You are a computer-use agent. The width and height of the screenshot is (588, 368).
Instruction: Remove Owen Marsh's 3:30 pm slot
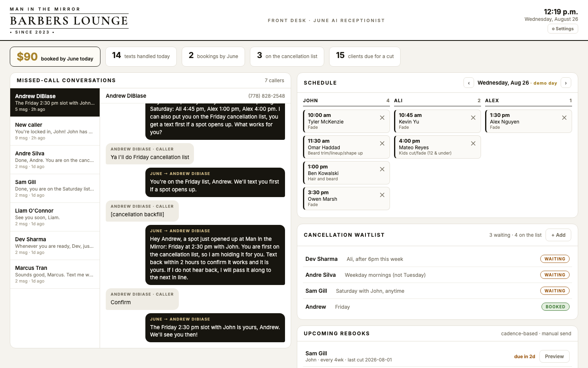382,195
